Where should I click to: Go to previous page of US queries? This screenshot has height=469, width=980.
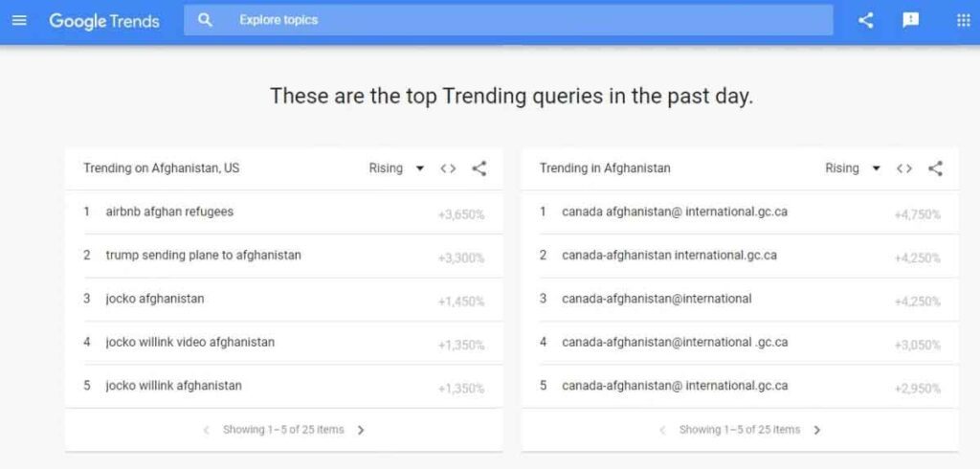tap(207, 430)
